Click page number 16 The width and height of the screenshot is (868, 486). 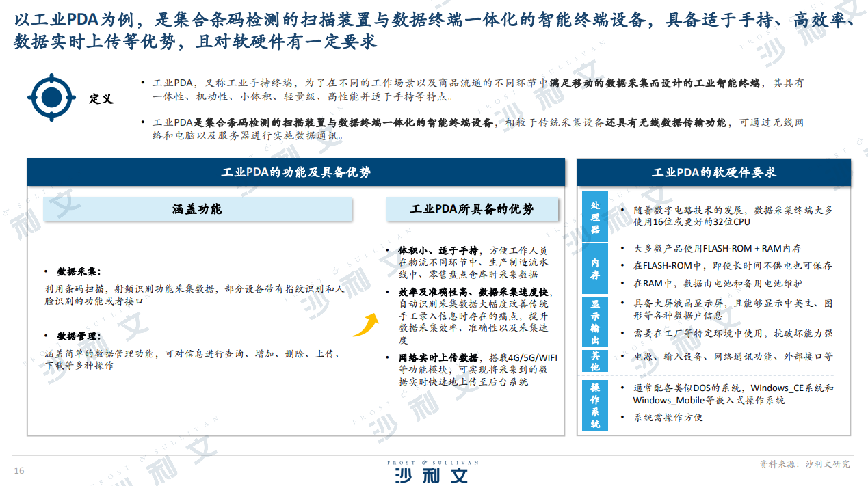click(x=19, y=471)
